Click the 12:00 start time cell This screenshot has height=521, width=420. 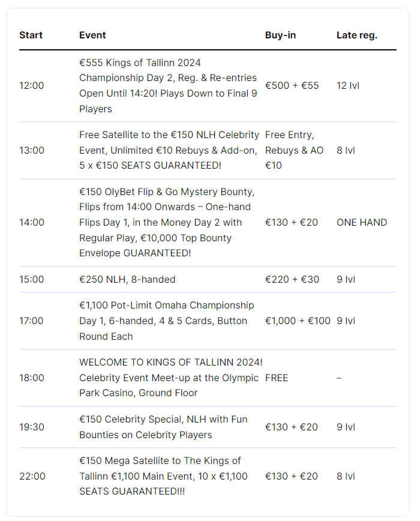coord(32,86)
